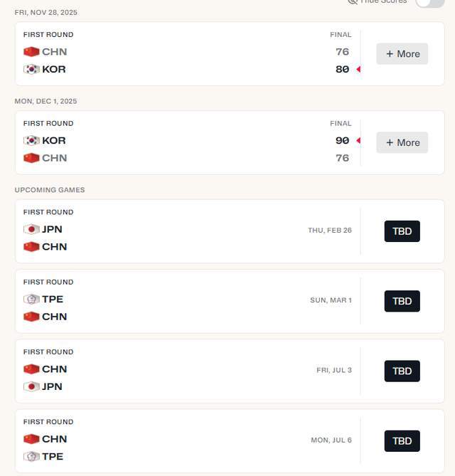Click Chinese Taipei flag in Jul 6 game
The width and height of the screenshot is (455, 476).
coord(31,457)
